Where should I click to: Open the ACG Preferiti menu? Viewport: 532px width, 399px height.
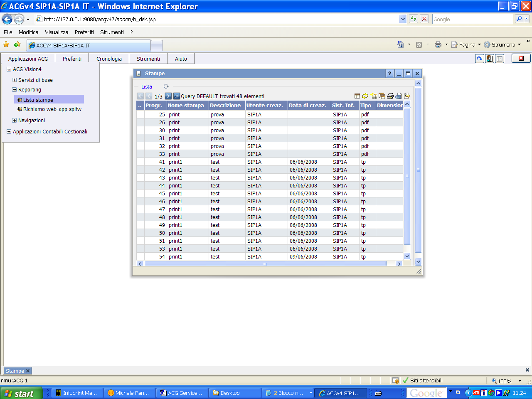coord(72,59)
